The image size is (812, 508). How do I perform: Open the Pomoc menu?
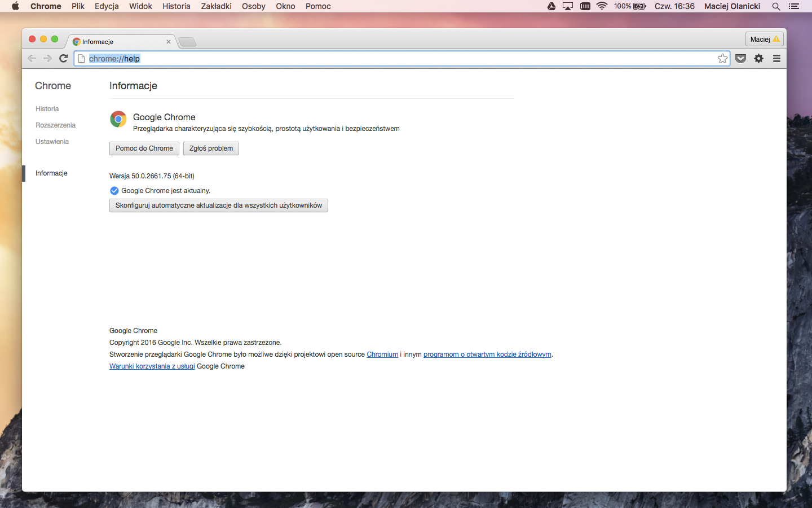coord(318,6)
